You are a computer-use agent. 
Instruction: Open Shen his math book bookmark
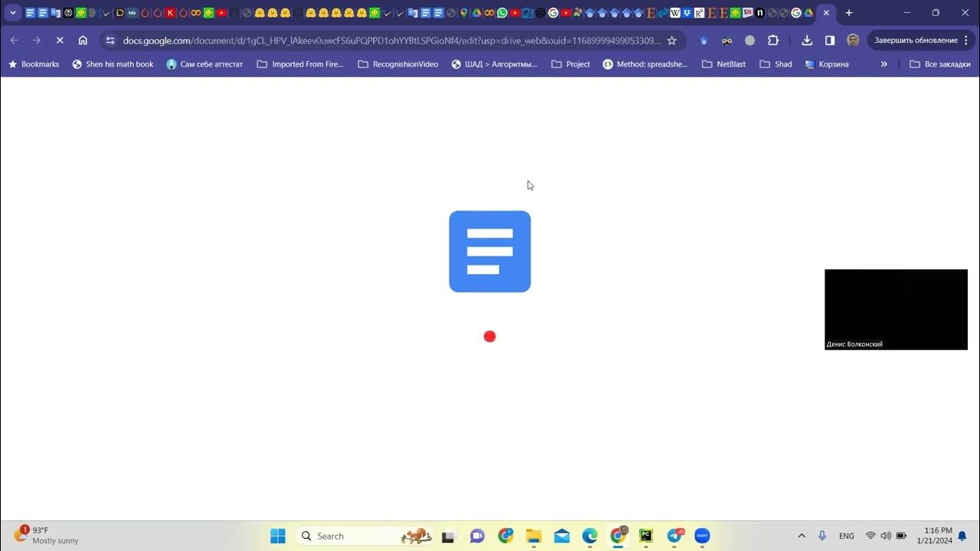[113, 64]
